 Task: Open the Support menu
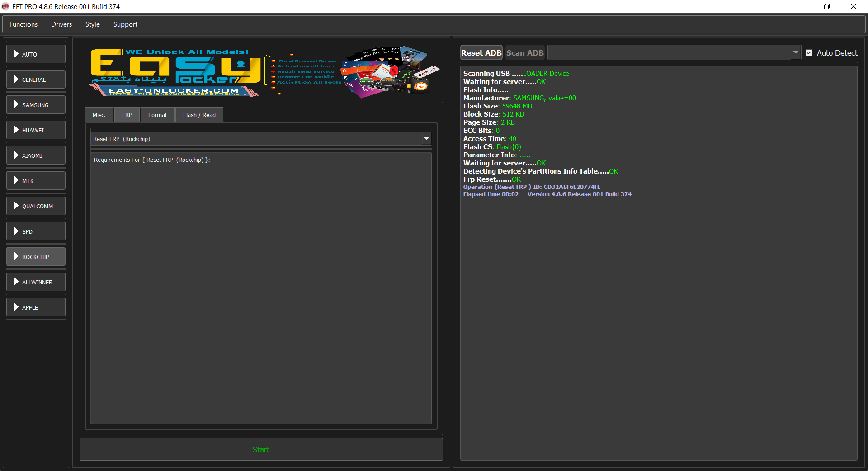click(x=125, y=24)
